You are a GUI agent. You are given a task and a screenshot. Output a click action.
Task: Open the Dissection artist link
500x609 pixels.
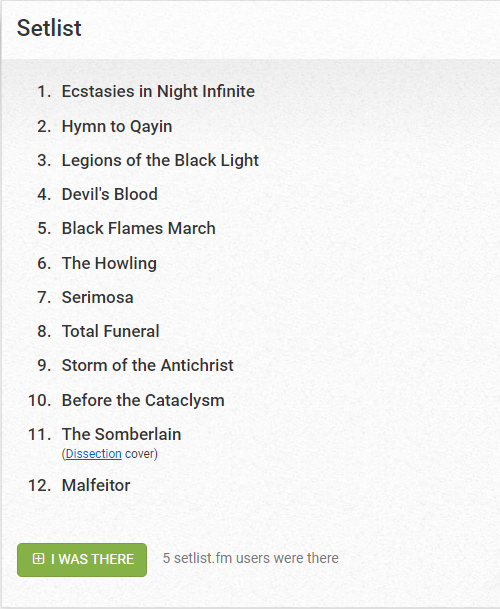point(94,454)
